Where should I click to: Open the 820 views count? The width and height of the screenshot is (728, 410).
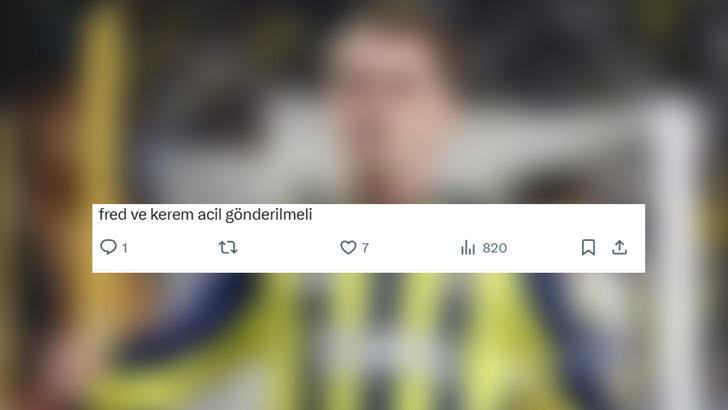[494, 248]
